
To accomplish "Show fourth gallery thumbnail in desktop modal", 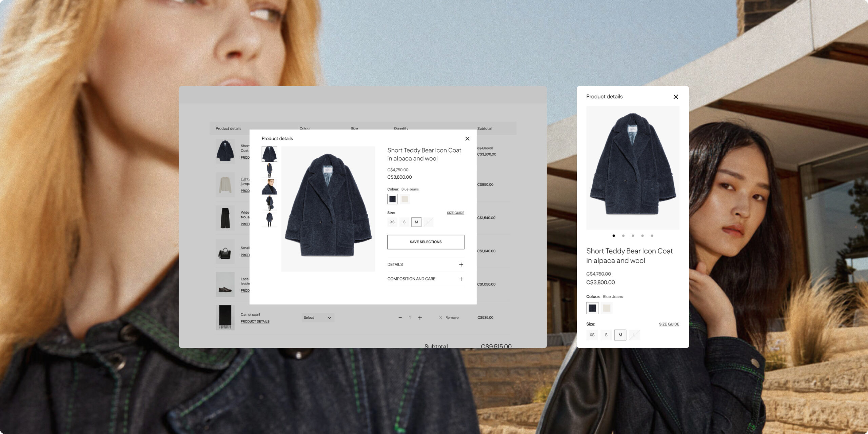I will point(269,203).
